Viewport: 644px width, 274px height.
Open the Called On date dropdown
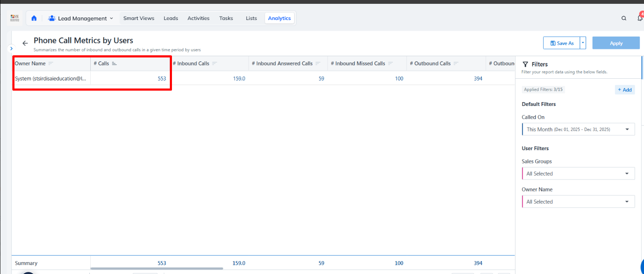pos(578,129)
